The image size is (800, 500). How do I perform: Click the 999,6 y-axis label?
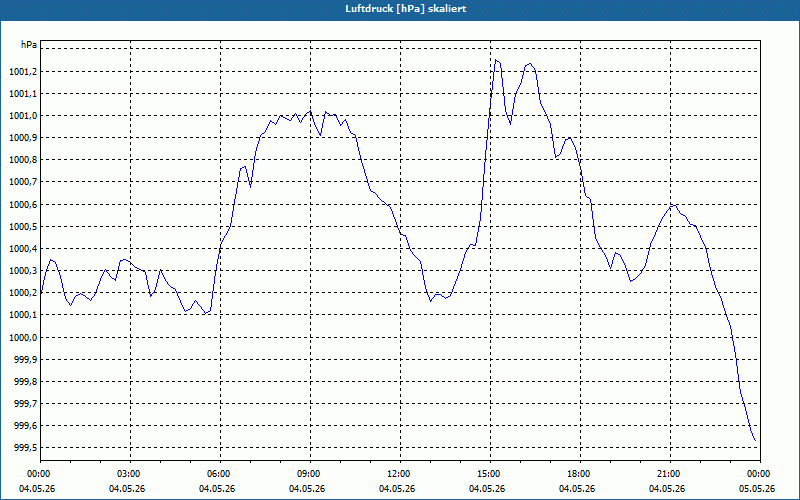point(25,426)
